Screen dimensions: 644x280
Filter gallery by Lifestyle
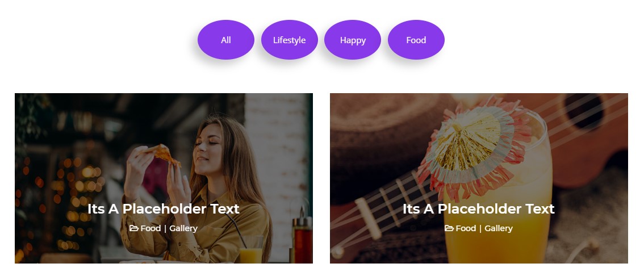289,40
